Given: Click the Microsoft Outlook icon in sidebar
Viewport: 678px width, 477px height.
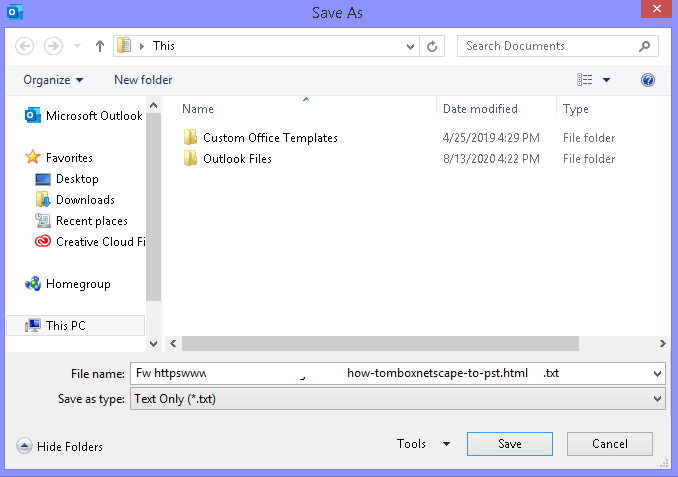Looking at the screenshot, I should 33,115.
